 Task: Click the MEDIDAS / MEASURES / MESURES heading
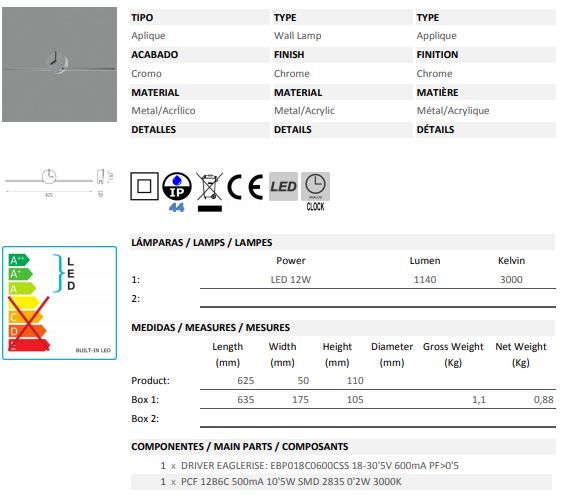(210, 328)
